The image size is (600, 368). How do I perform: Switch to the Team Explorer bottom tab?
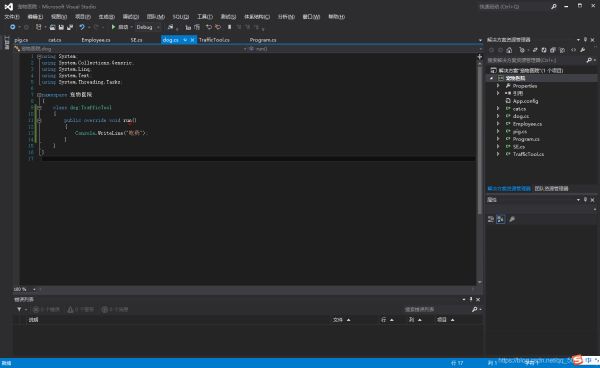[x=551, y=189]
